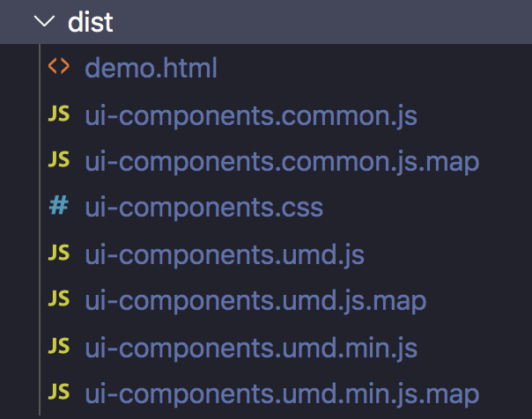Click the JS icon for ui-components.common.js.map
The width and height of the screenshot is (532, 419).
58,160
